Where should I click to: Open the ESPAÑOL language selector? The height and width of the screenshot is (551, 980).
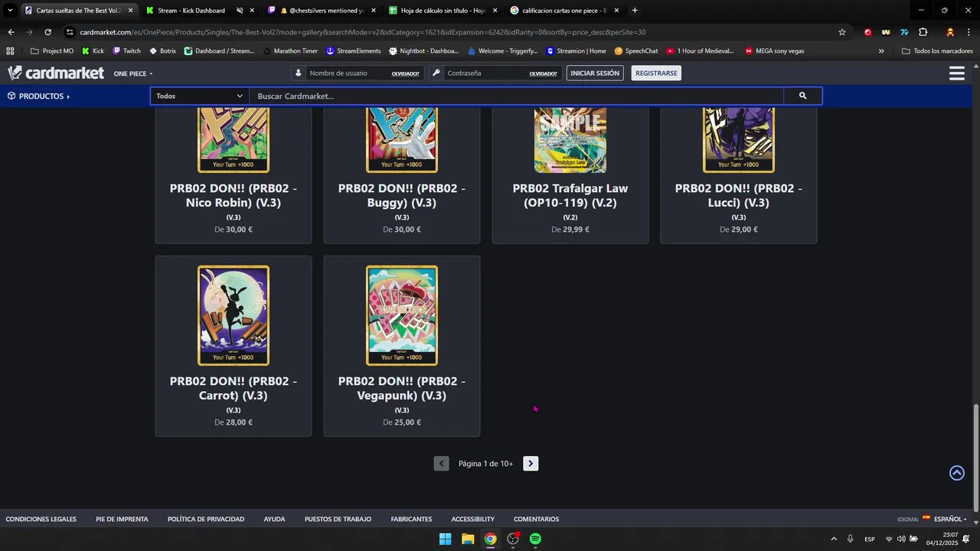click(x=944, y=519)
